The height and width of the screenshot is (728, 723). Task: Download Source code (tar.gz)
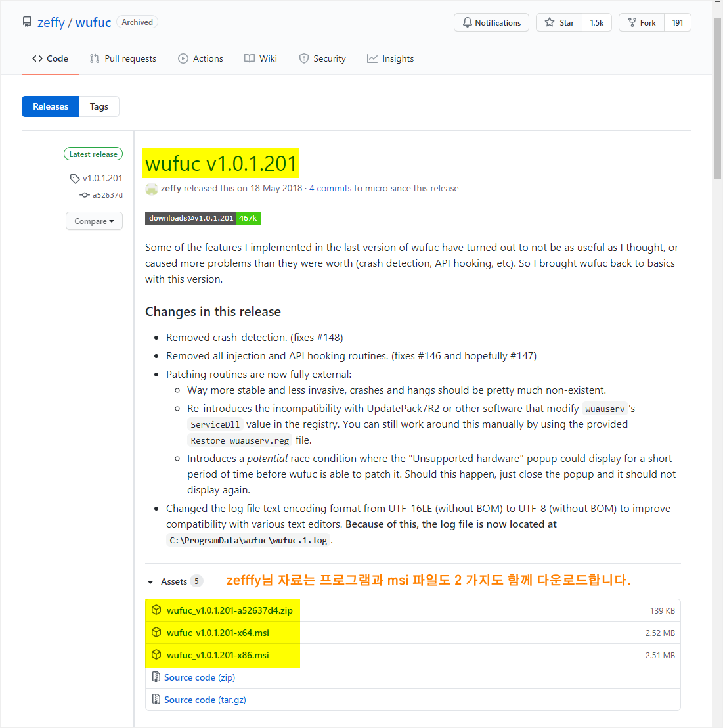tap(205, 700)
